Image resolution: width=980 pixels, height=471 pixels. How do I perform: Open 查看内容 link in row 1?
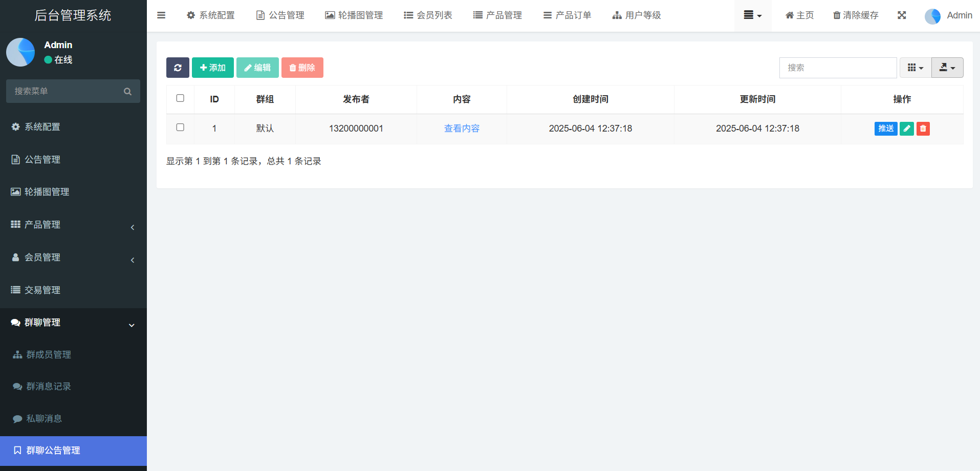coord(462,129)
